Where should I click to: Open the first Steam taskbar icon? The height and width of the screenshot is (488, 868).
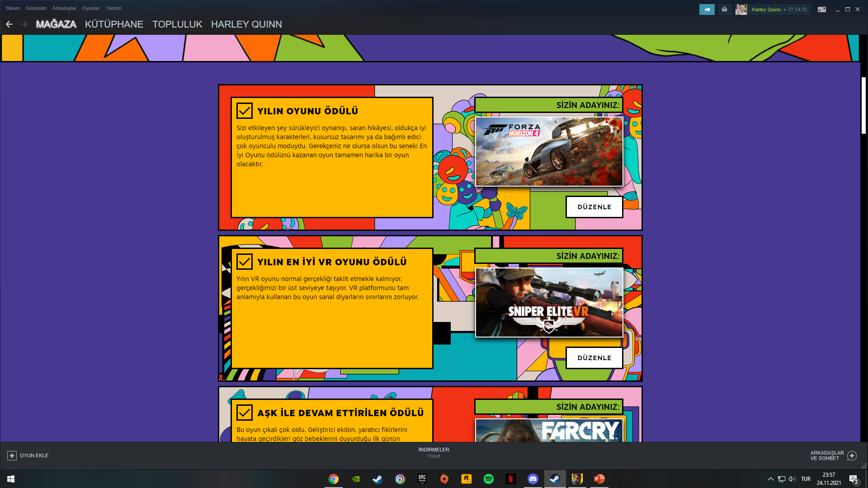tap(377, 479)
